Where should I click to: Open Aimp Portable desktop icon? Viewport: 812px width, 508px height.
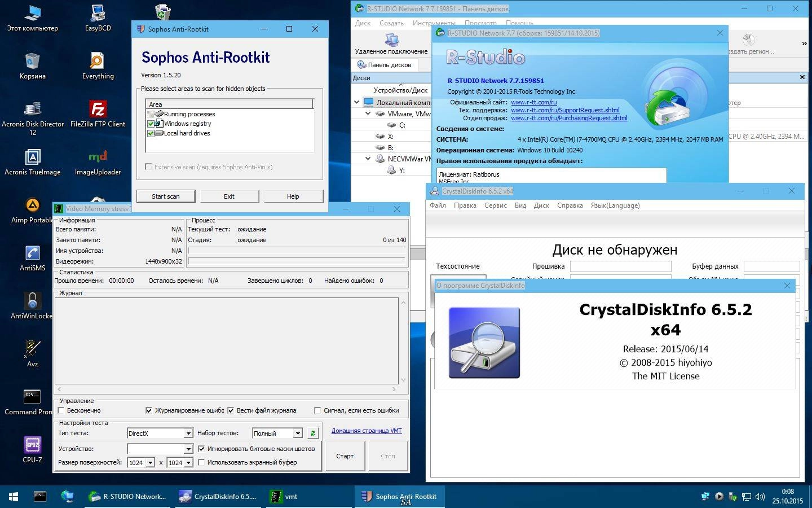(33, 209)
